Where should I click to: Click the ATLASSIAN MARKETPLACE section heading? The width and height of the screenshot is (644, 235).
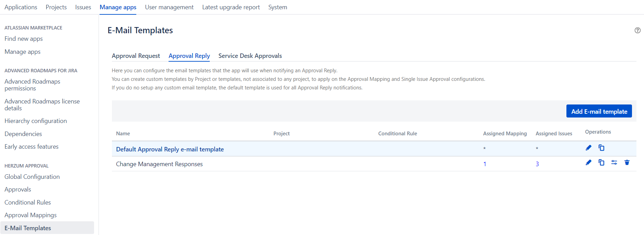[33, 28]
